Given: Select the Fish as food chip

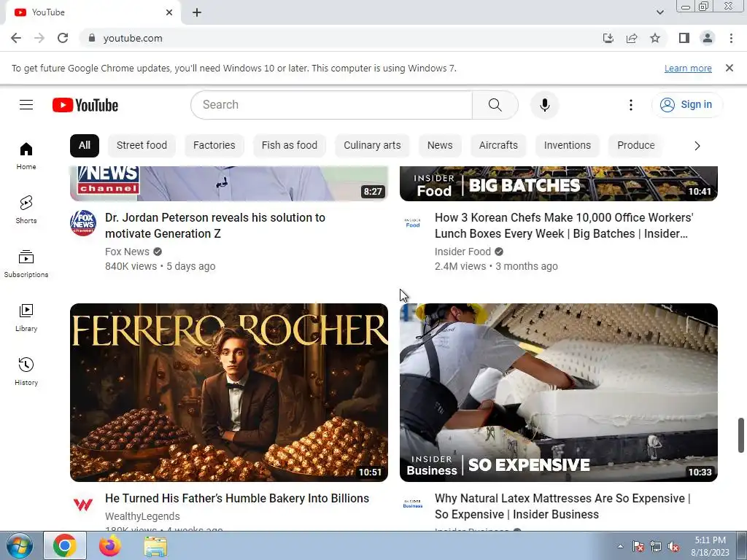Looking at the screenshot, I should [290, 145].
